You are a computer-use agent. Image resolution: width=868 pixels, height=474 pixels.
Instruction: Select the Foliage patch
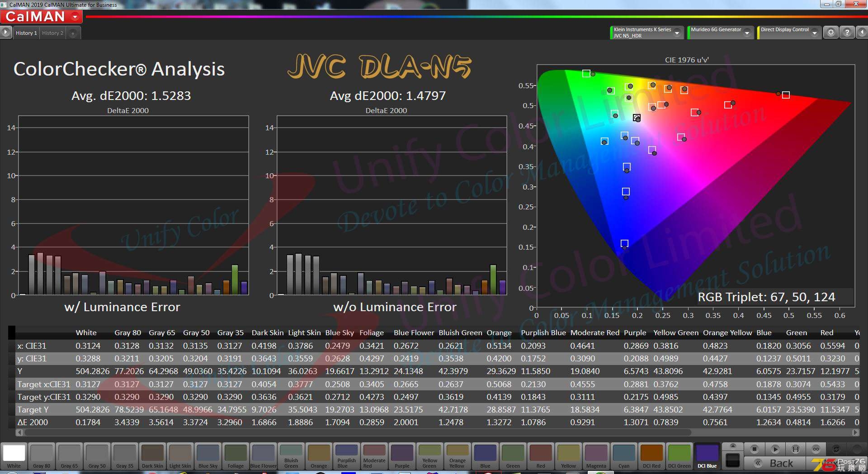(236, 456)
